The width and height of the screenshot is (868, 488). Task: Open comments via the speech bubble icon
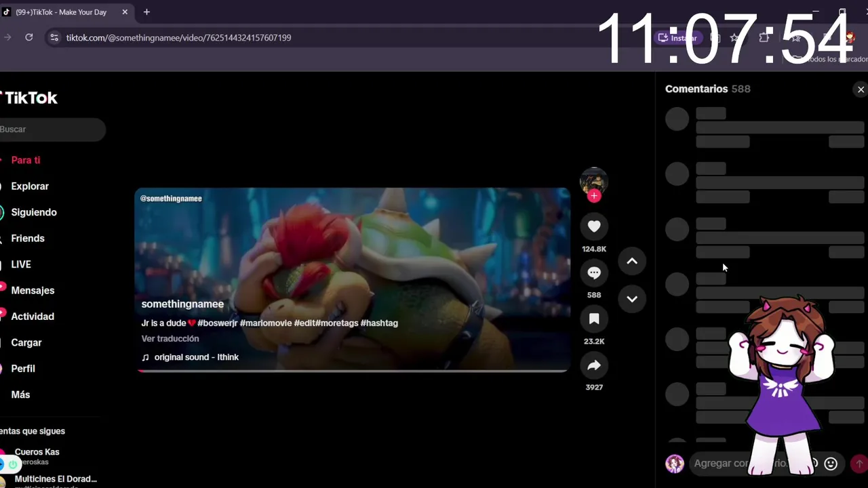pos(594,272)
